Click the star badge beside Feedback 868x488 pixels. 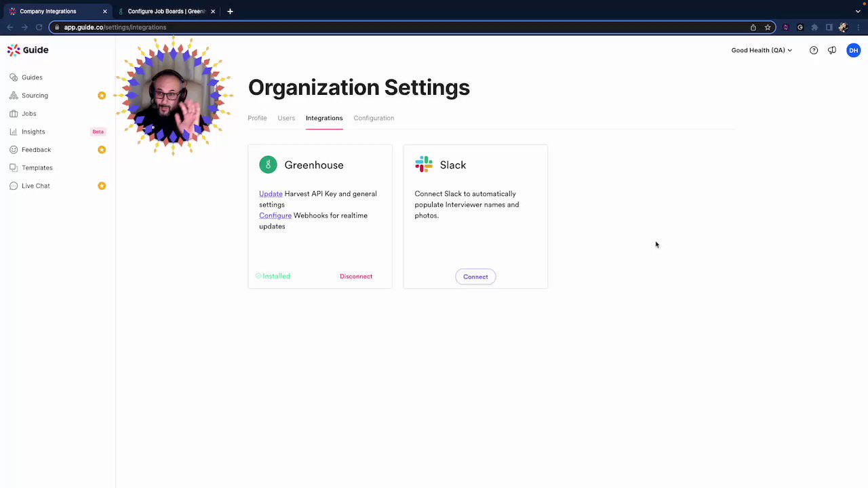102,150
